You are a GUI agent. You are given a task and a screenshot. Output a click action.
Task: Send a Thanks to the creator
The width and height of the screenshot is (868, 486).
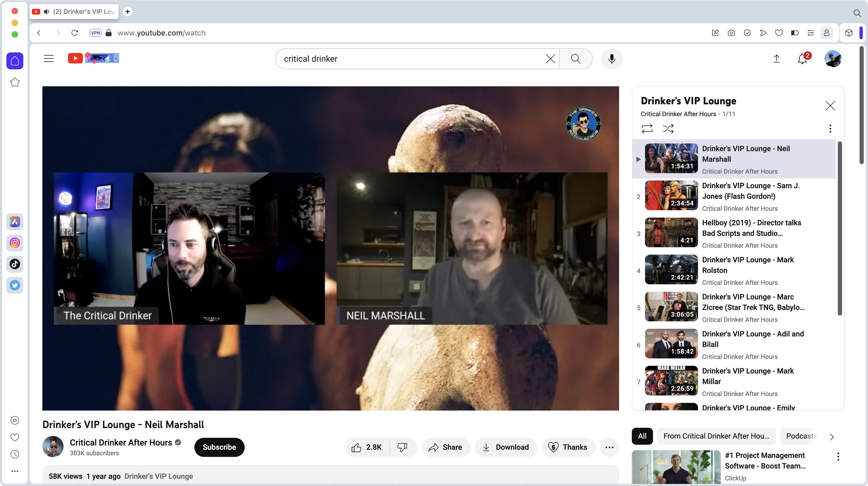pos(569,447)
